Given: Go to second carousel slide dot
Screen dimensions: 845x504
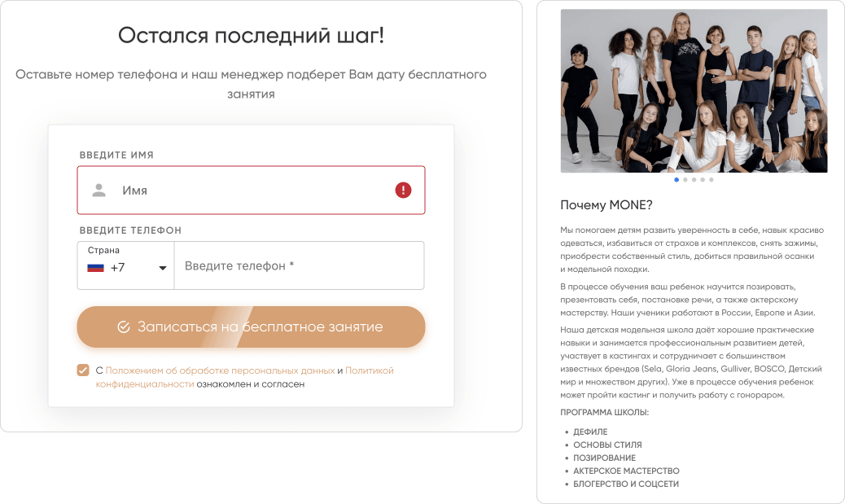Looking at the screenshot, I should [685, 179].
